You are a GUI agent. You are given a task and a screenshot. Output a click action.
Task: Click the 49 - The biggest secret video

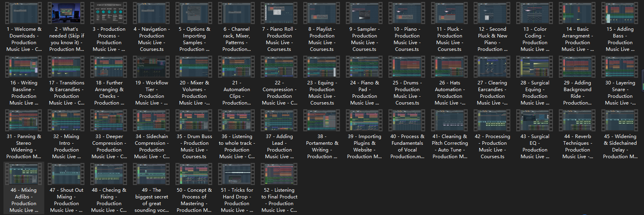pyautogui.click(x=151, y=174)
